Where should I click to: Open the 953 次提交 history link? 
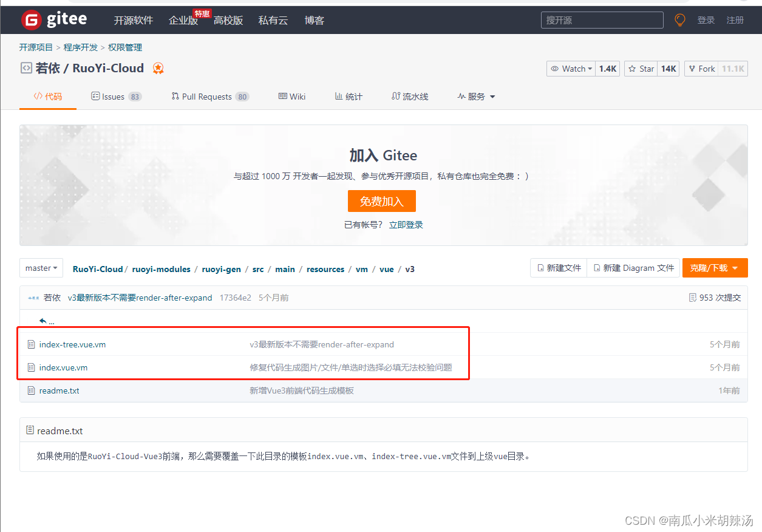[715, 298]
